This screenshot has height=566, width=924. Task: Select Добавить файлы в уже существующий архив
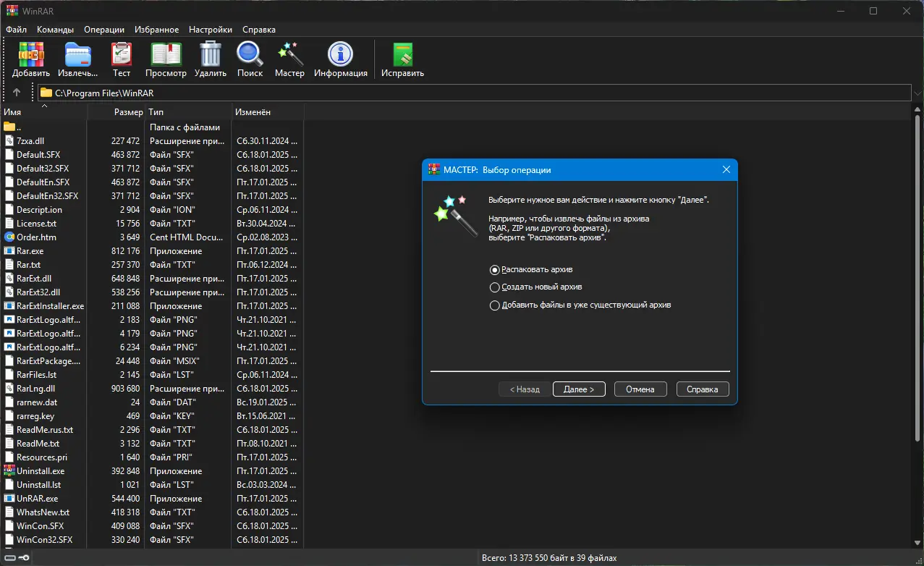coord(495,305)
